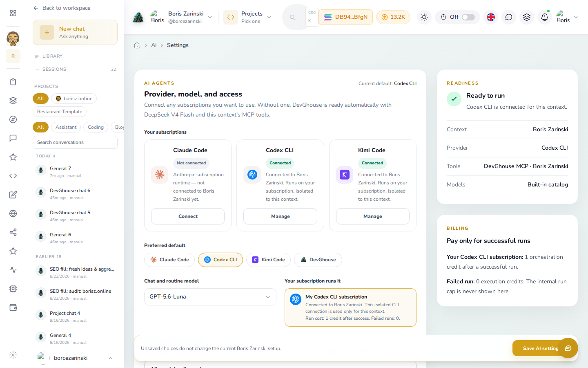
Task: Open the pencil edit icon in the left rail
Action: 13,195
